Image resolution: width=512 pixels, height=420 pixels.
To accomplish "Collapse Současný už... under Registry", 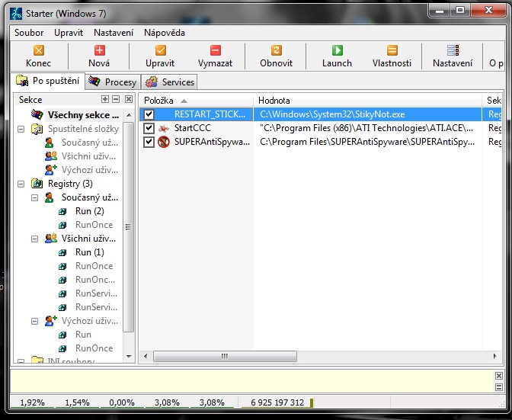I will coord(34,198).
